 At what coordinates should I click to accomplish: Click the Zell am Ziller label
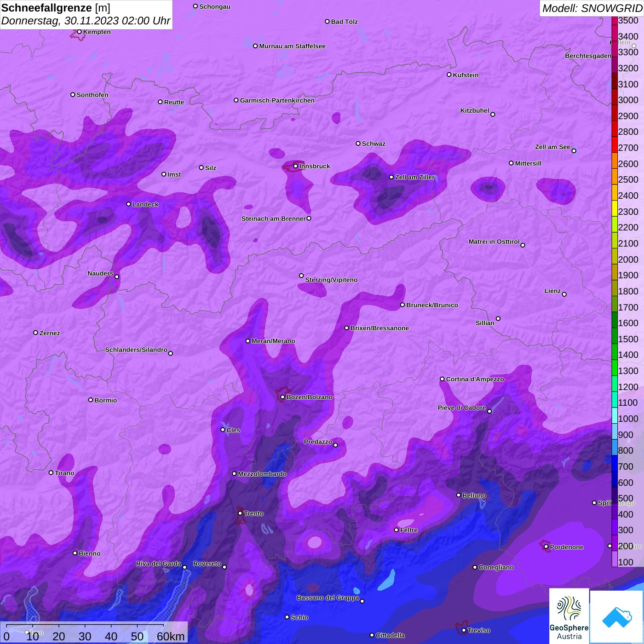point(415,177)
